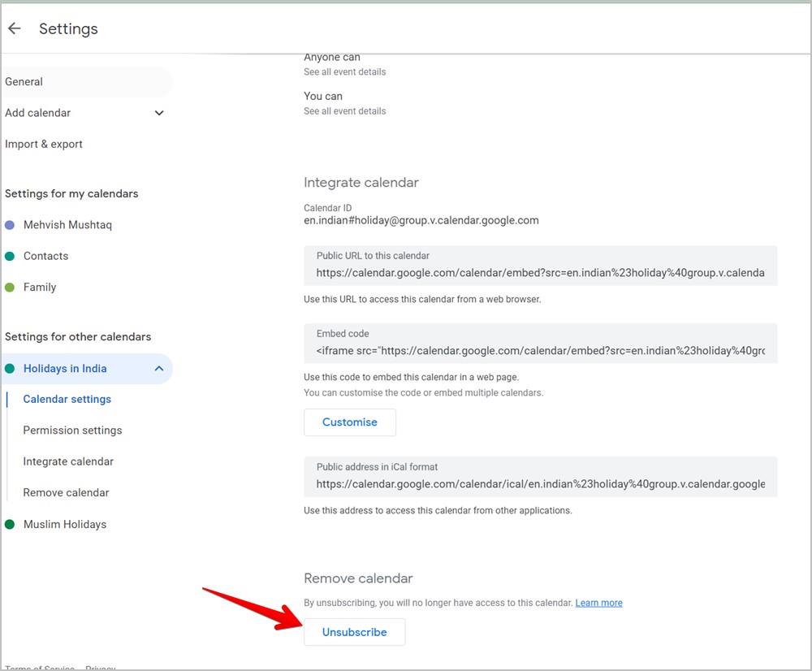Select the Muslim Holidays calendar
Viewport: 812px width, 671px height.
pos(65,524)
